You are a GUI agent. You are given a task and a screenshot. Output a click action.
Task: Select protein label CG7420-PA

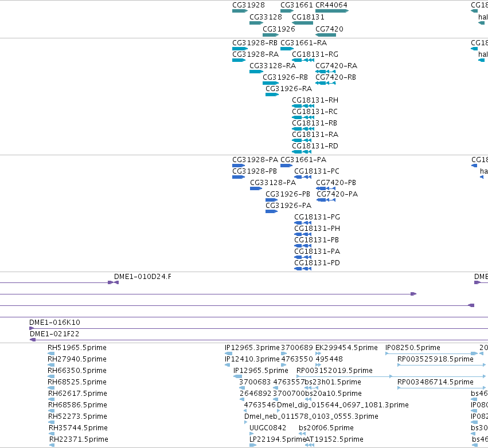point(337,194)
